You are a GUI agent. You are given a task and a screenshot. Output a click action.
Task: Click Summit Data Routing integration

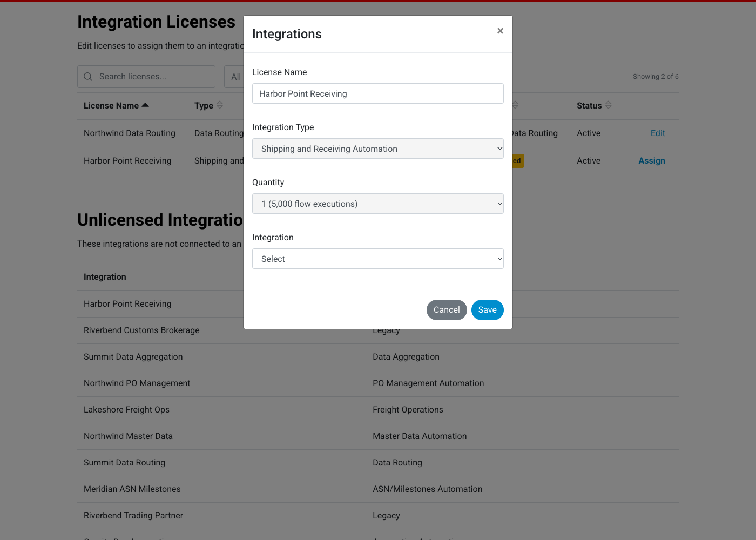[125, 463]
